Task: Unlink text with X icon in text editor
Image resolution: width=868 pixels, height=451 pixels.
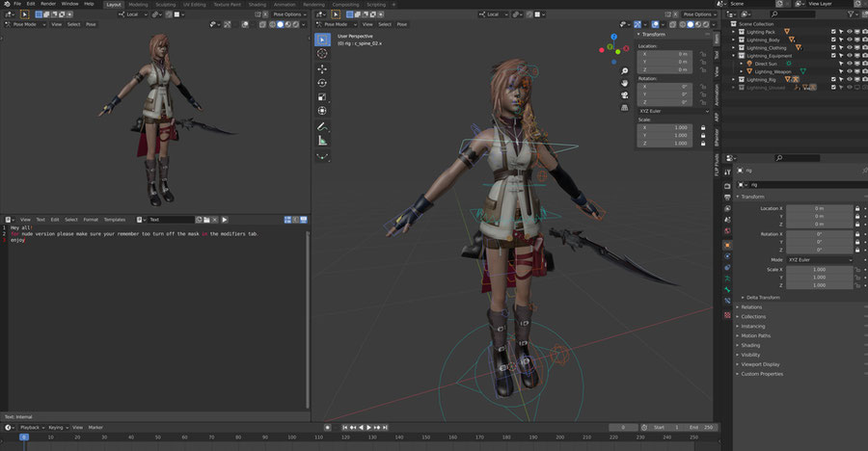Action: tap(215, 220)
